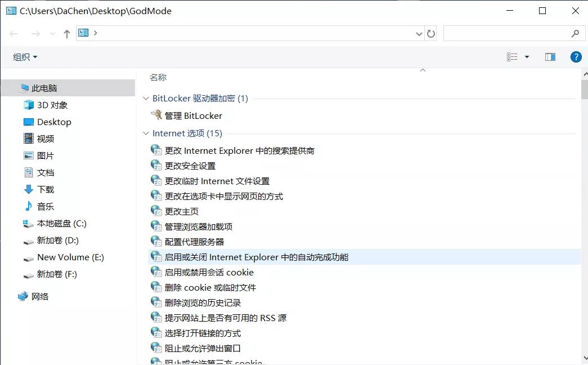Refresh the GodMode folder

click(431, 34)
